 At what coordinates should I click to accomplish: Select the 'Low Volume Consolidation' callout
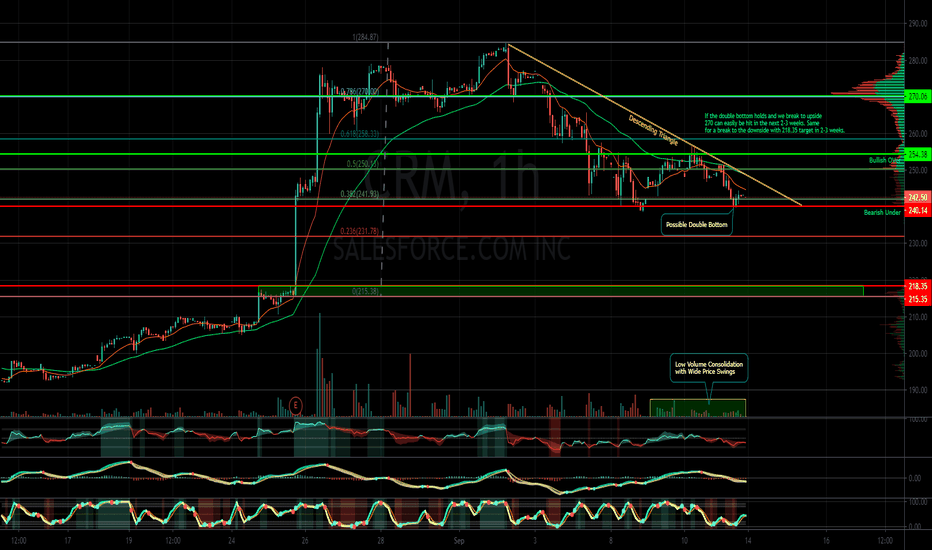tap(709, 368)
